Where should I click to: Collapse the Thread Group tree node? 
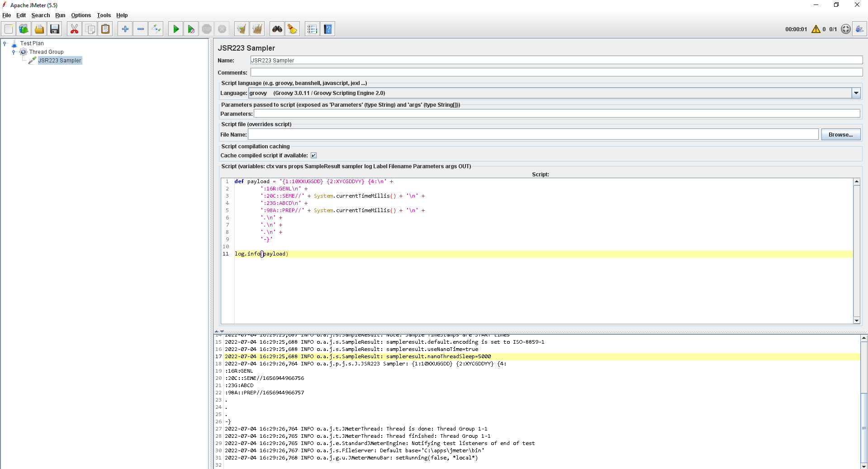pyautogui.click(x=14, y=52)
